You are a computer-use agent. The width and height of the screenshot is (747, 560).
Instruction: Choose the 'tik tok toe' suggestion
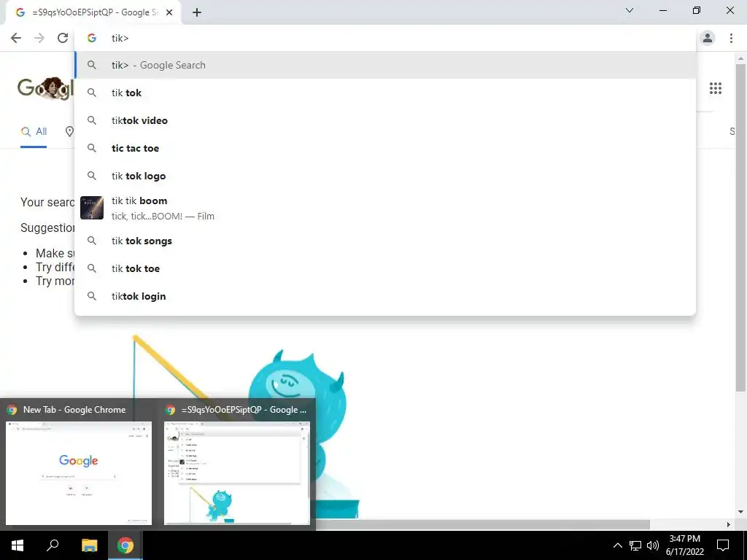385,268
